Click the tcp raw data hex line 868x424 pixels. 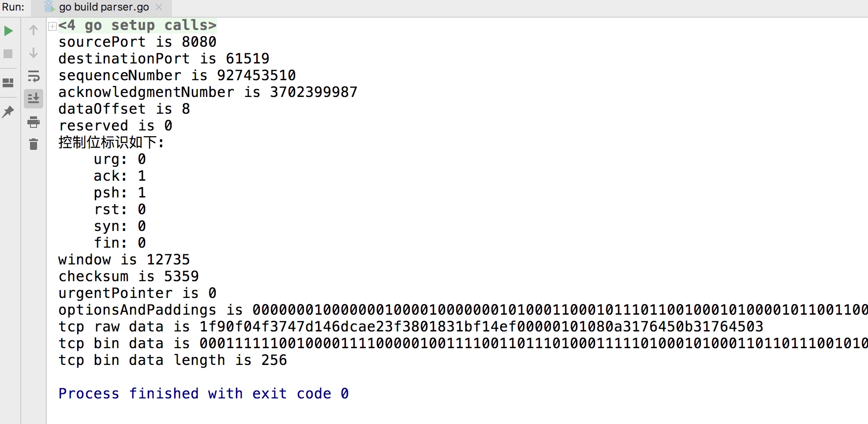[411, 327]
